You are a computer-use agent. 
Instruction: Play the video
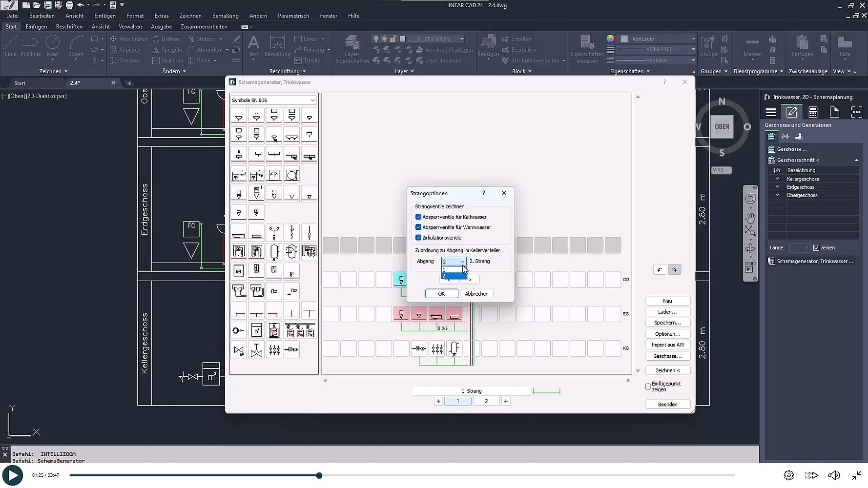[x=13, y=475]
